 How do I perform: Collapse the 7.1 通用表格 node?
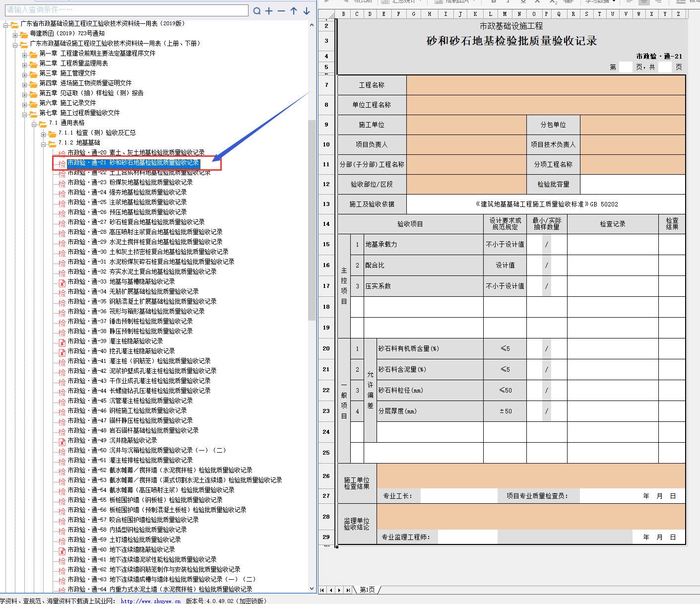(34, 124)
